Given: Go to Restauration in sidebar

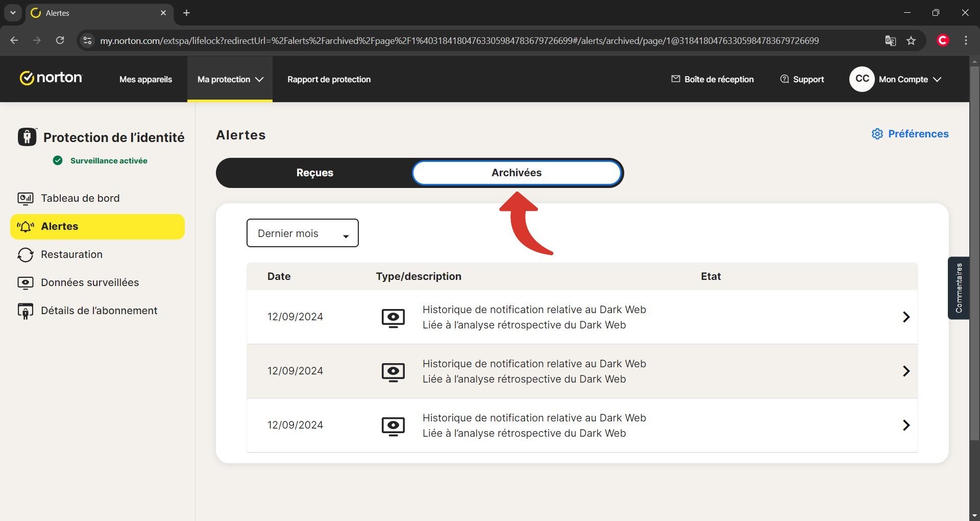Looking at the screenshot, I should (71, 254).
